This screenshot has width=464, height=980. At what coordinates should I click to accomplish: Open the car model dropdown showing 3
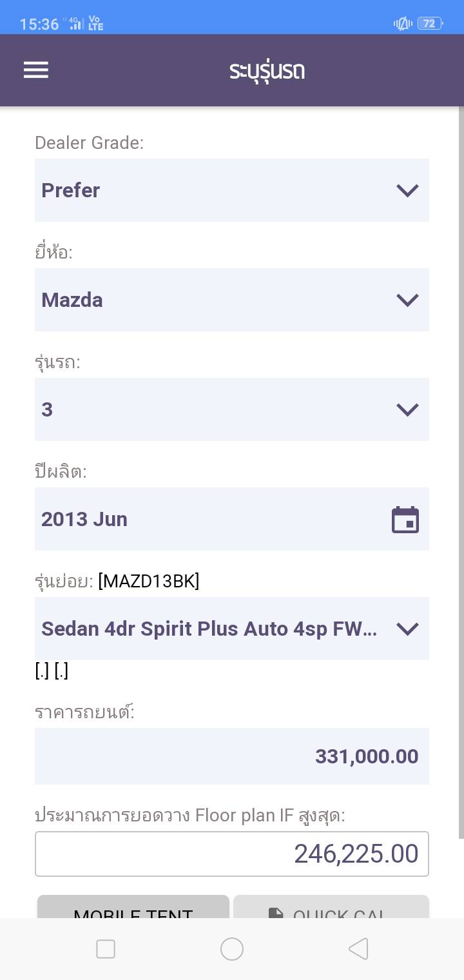[x=219, y=409]
